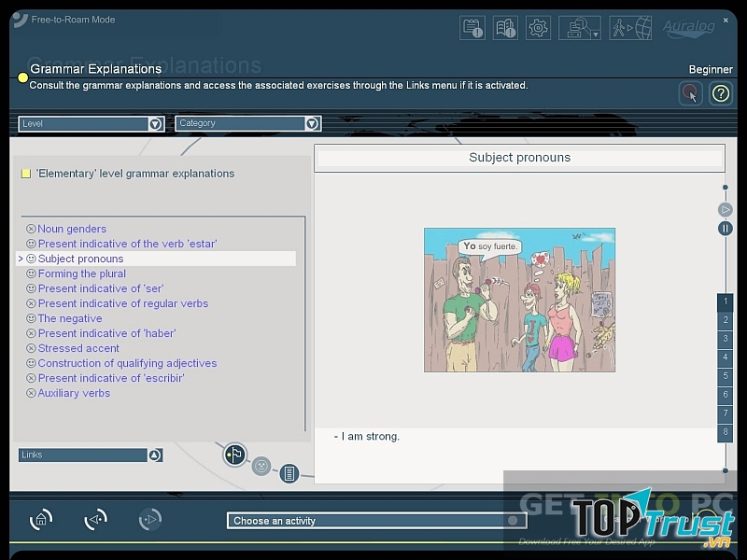Screen dimensions: 747x560
Task: Expand the Links menu
Action: click(x=155, y=455)
